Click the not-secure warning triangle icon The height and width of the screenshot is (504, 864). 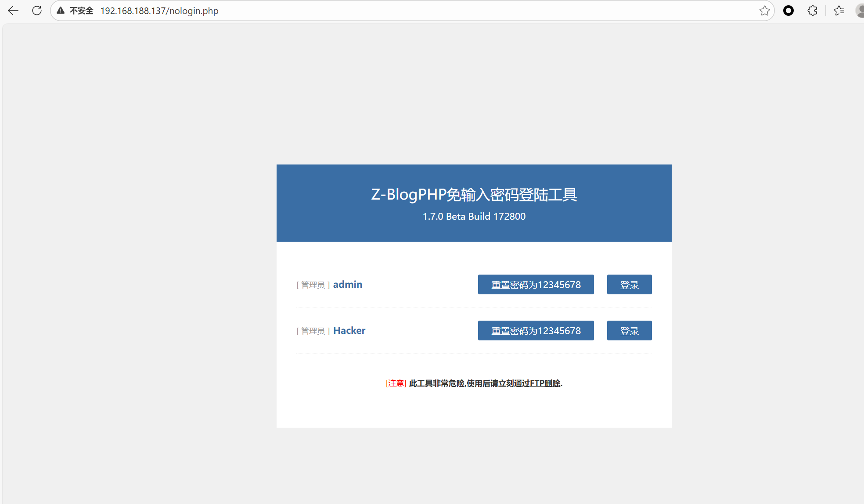tap(61, 11)
